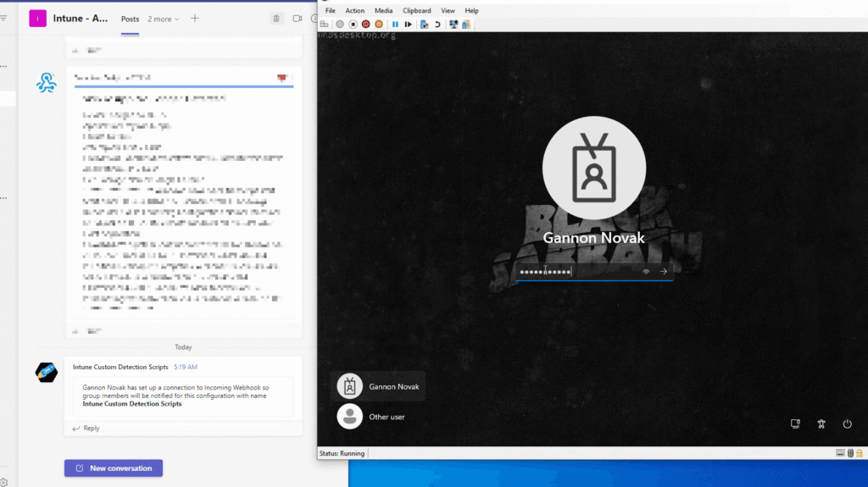Click the network icon on the login screen
The height and width of the screenshot is (487, 868).
(795, 423)
